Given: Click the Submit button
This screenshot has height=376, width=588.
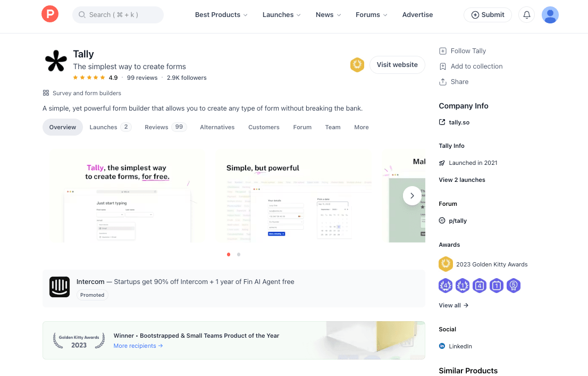Looking at the screenshot, I should point(488,15).
